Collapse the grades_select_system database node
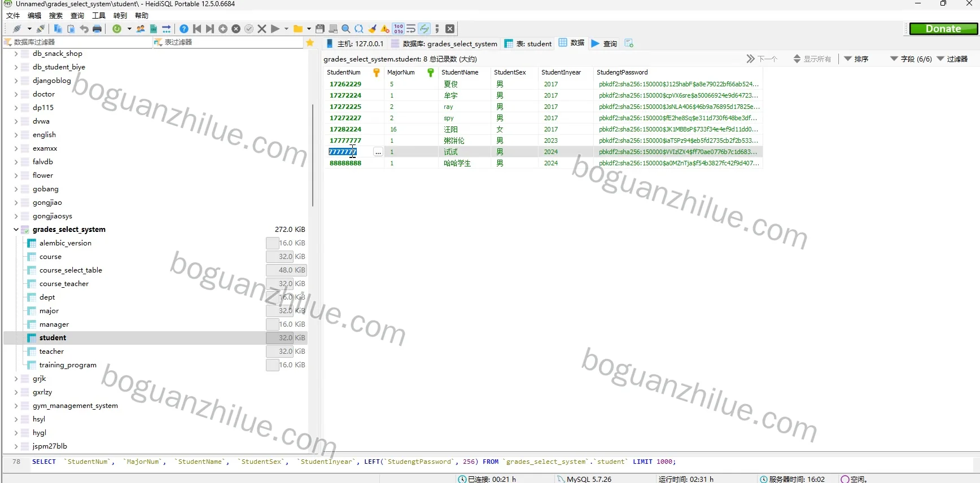This screenshot has width=980, height=483. (16, 230)
